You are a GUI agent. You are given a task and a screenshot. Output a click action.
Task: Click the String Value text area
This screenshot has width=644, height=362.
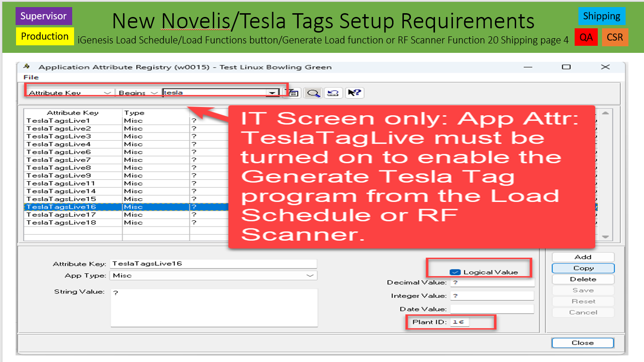(x=214, y=307)
